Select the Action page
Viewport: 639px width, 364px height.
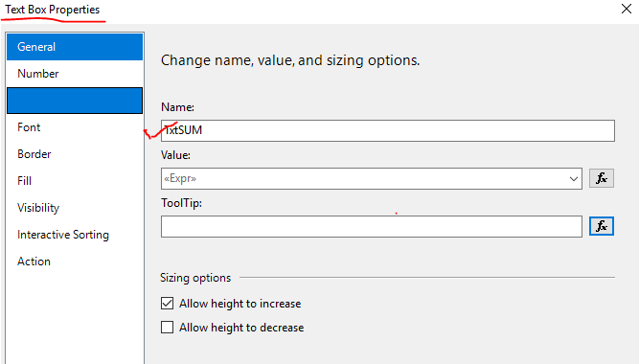pos(75,262)
